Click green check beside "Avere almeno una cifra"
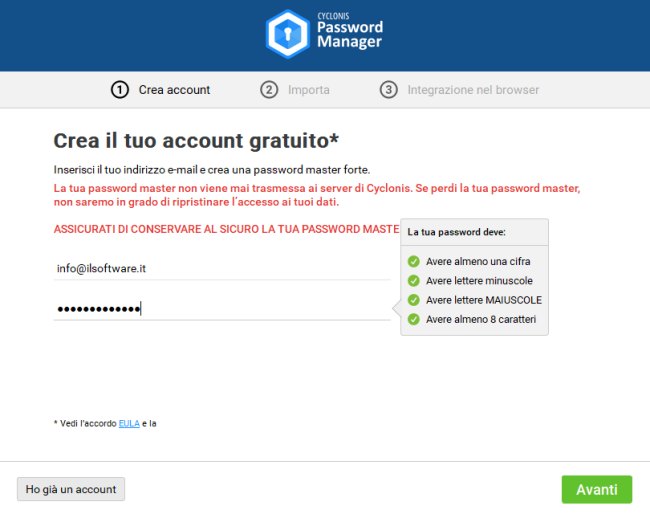 (x=413, y=262)
